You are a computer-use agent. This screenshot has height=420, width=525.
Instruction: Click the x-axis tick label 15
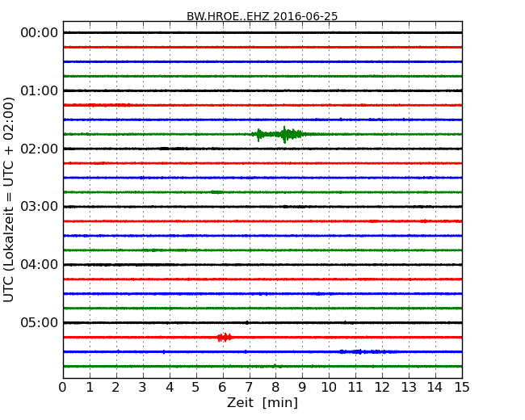pyautogui.click(x=462, y=388)
